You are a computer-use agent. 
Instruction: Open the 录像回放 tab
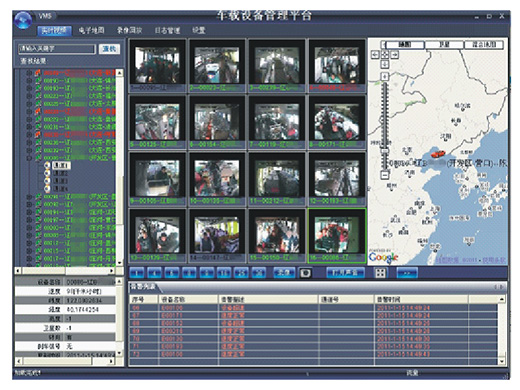pyautogui.click(x=129, y=31)
